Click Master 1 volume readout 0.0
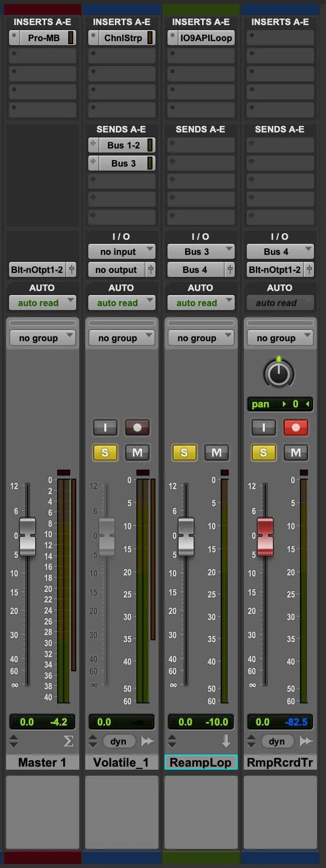The image size is (326, 868). tap(27, 722)
